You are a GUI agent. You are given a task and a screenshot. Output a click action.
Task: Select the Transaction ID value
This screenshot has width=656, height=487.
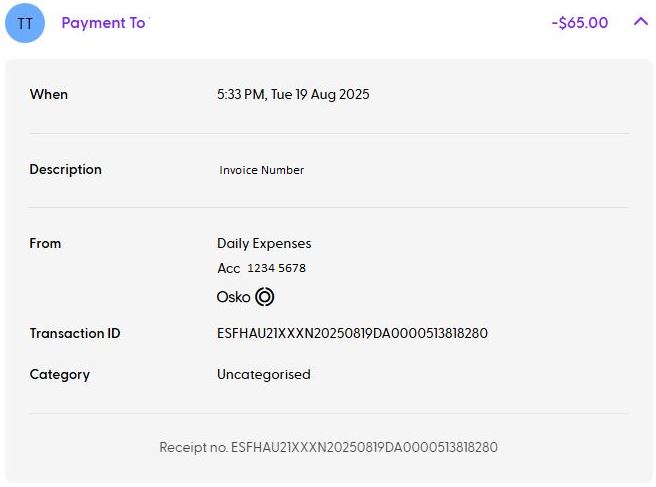pyautogui.click(x=352, y=333)
